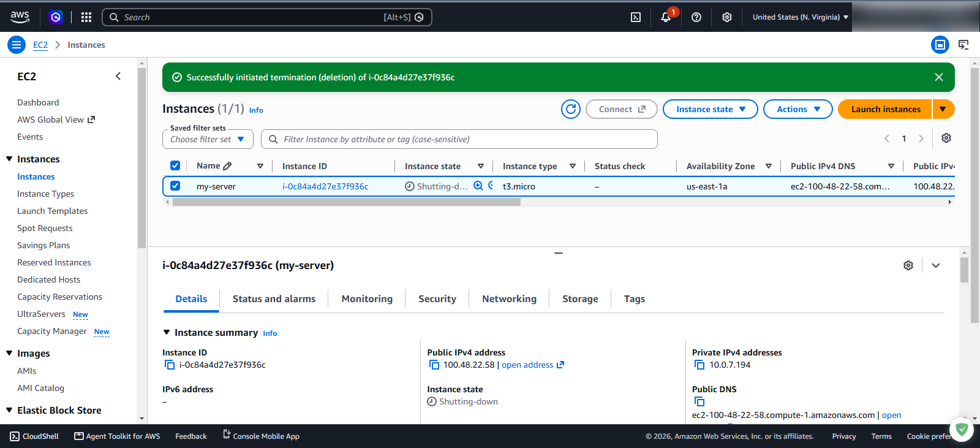Dismiss the termination success banner
The image size is (980, 448).
coord(939,77)
